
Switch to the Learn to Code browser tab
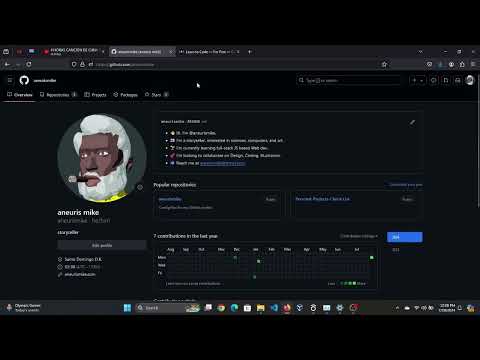(x=209, y=52)
